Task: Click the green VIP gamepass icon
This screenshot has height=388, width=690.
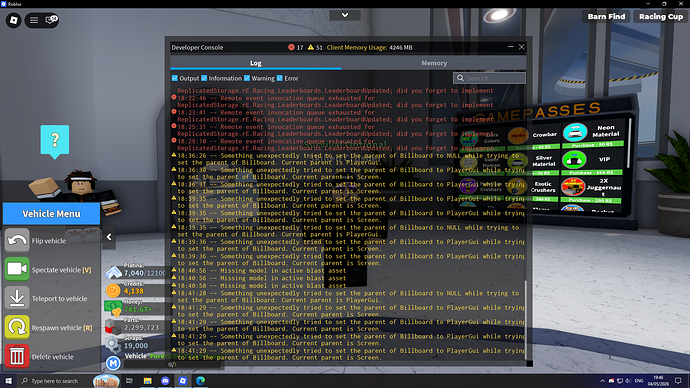Action: (x=574, y=160)
